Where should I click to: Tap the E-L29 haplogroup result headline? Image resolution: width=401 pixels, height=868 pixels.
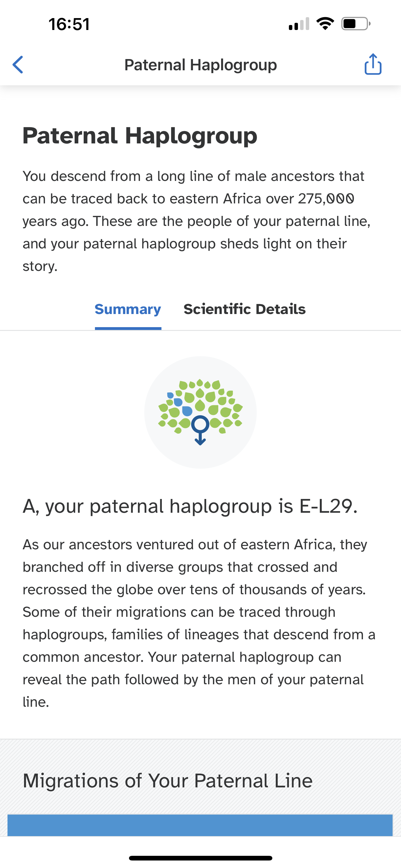(x=190, y=506)
